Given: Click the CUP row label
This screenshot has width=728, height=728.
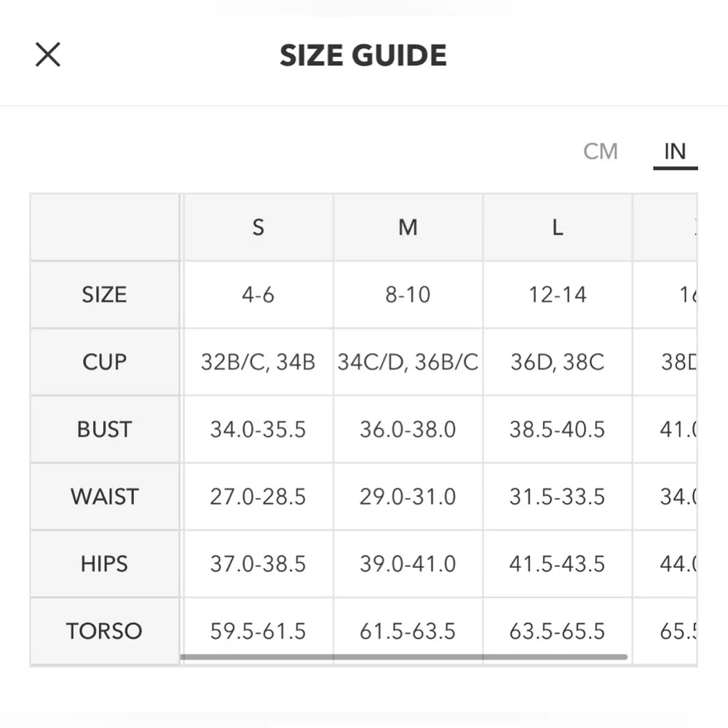Looking at the screenshot, I should point(104,362).
